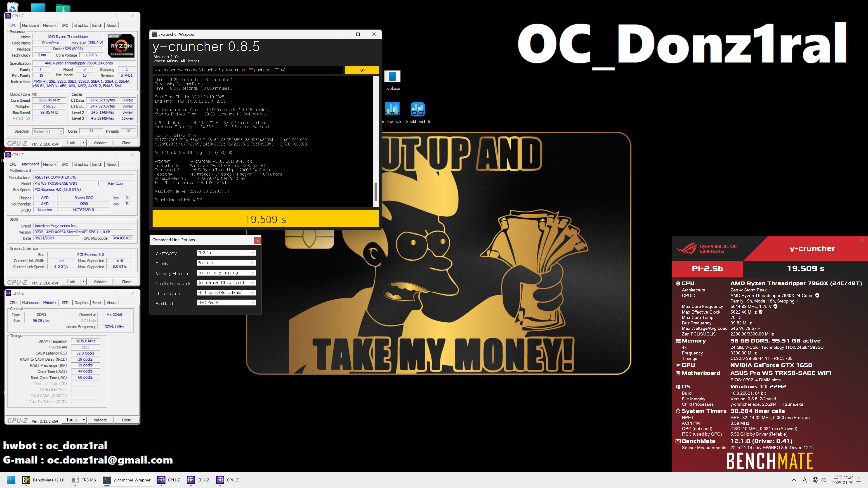Click Close in the Memory window

[x=126, y=420]
